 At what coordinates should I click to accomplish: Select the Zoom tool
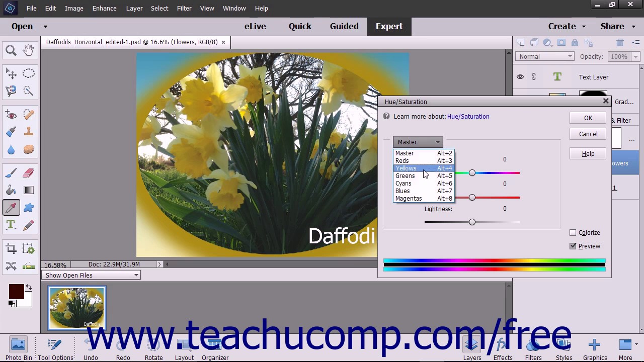pos(11,50)
